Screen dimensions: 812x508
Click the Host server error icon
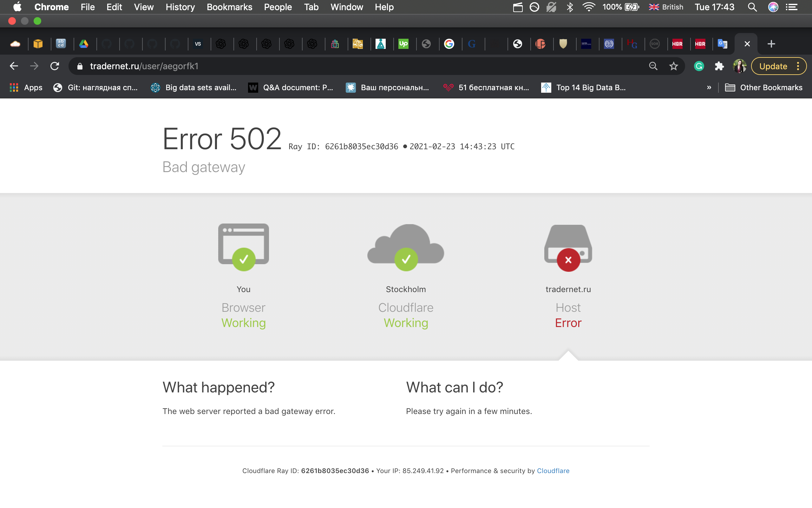[568, 248]
